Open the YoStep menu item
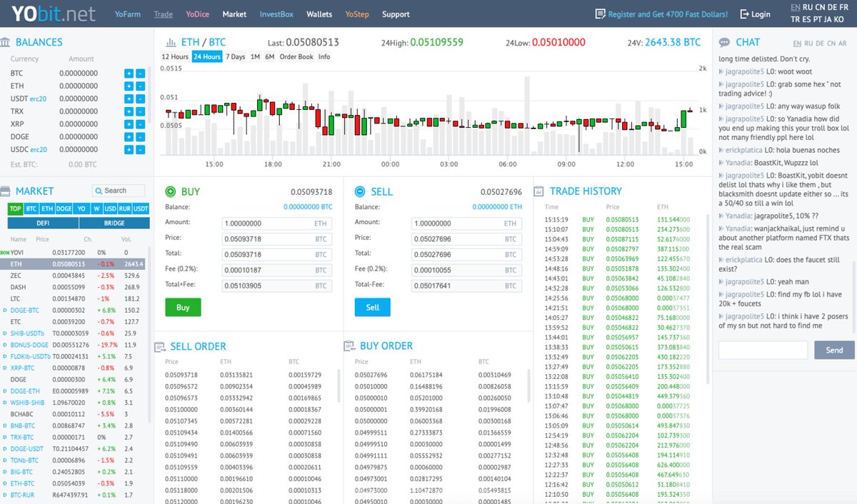 coord(357,14)
